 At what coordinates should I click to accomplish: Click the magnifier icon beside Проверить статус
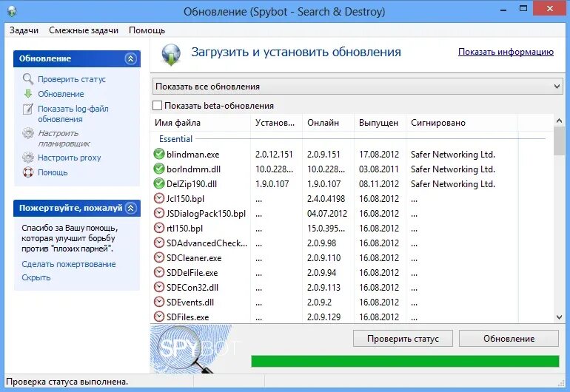[28, 79]
